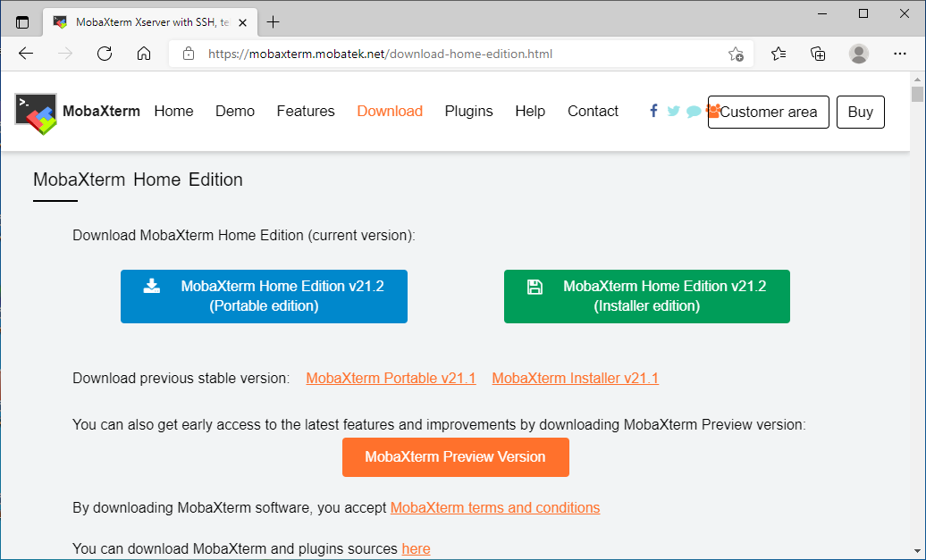This screenshot has height=560, width=926.
Task: Click the address bar URL field
Action: (x=447, y=54)
